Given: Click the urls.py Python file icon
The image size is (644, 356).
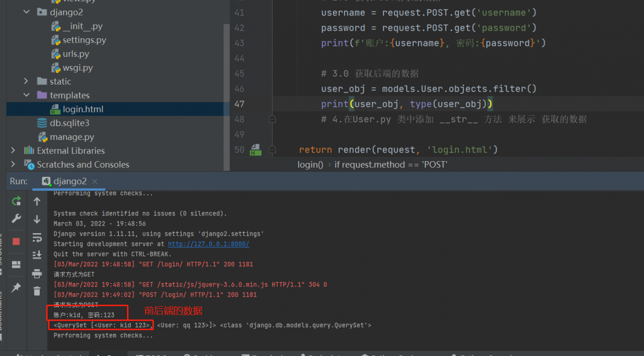Looking at the screenshot, I should pos(55,54).
